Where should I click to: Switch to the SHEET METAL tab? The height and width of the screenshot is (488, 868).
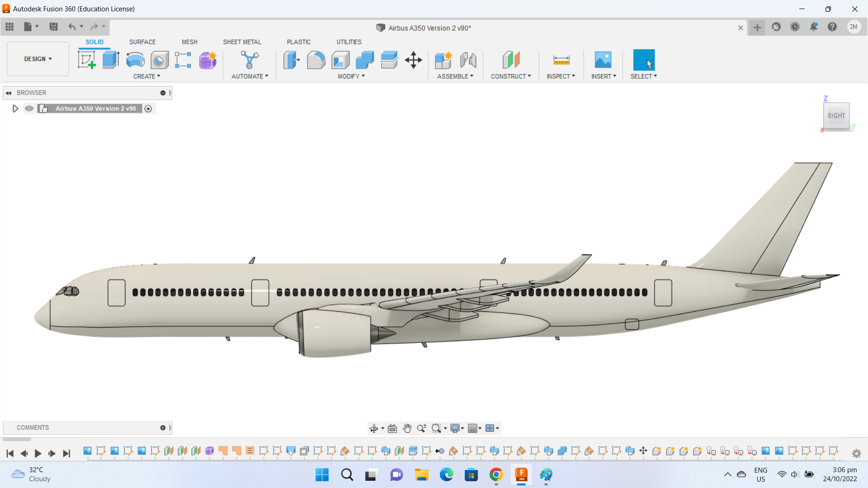242,42
